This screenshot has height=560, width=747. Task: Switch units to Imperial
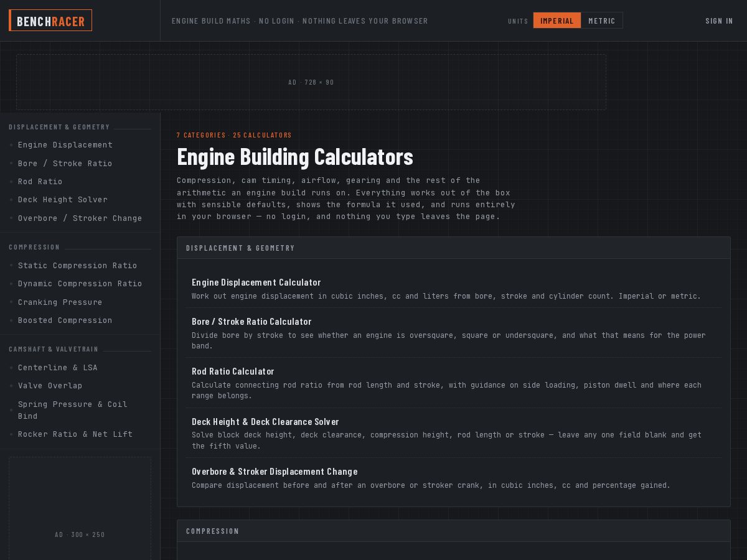point(557,21)
